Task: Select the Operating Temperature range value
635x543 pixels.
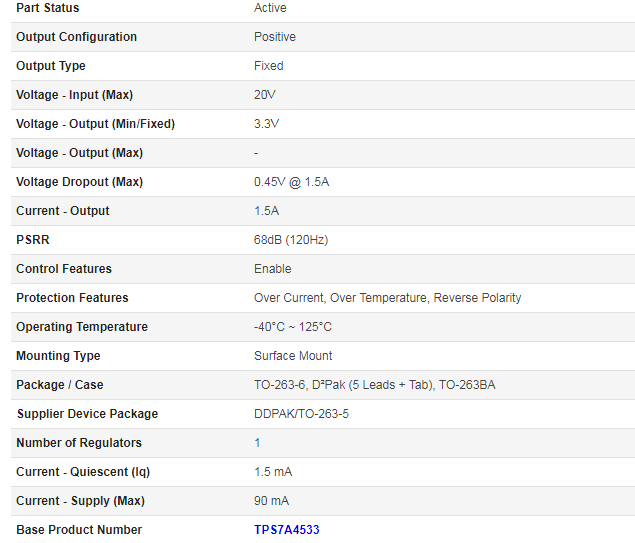Action: (293, 327)
